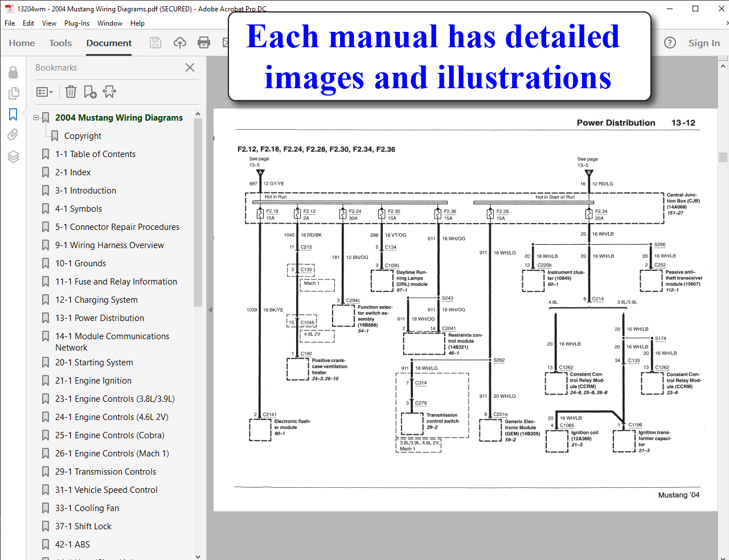729x560 pixels.
Task: Click the Upload to cloud icon
Action: point(180,43)
